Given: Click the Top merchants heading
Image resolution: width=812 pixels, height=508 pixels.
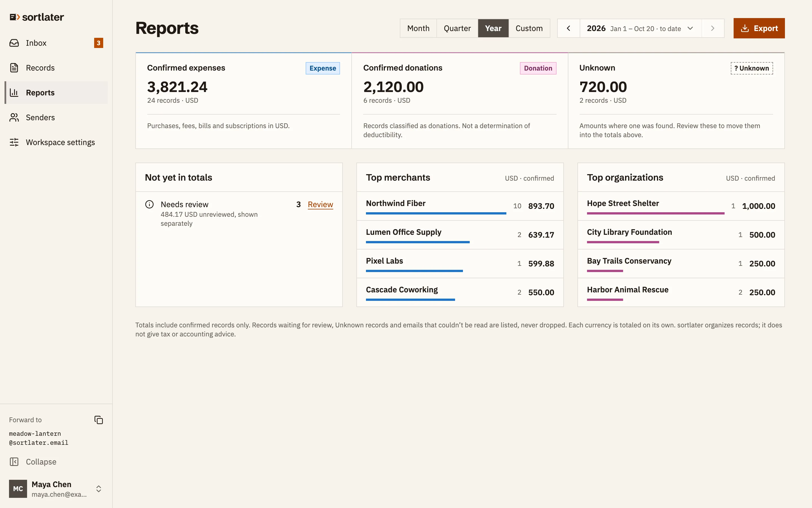Looking at the screenshot, I should (x=398, y=178).
